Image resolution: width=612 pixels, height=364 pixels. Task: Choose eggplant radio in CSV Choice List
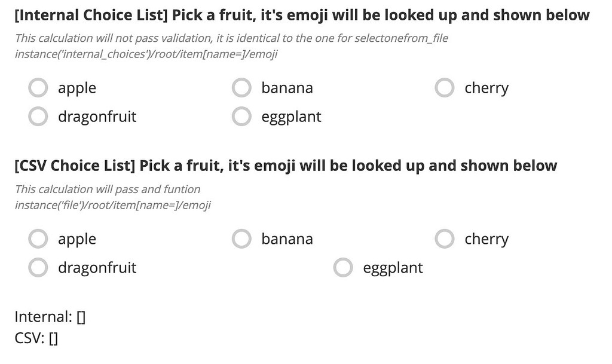[343, 268]
